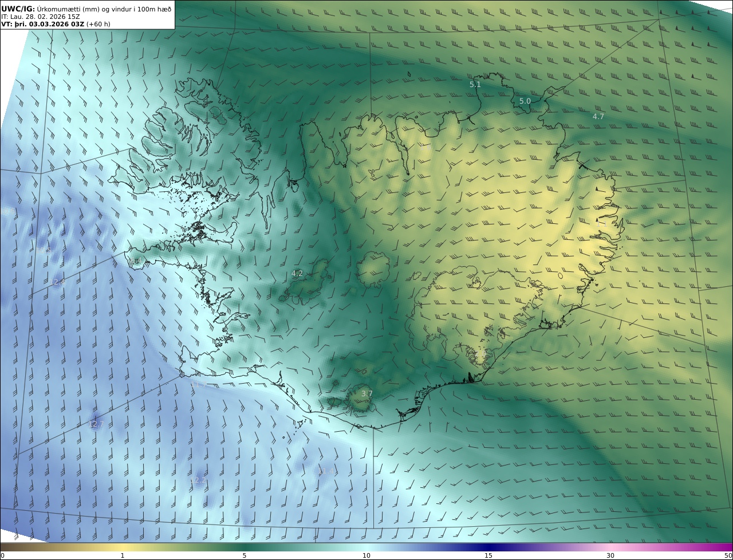
Task: Click the 12.2 value label over the sea
Action: pos(198,480)
